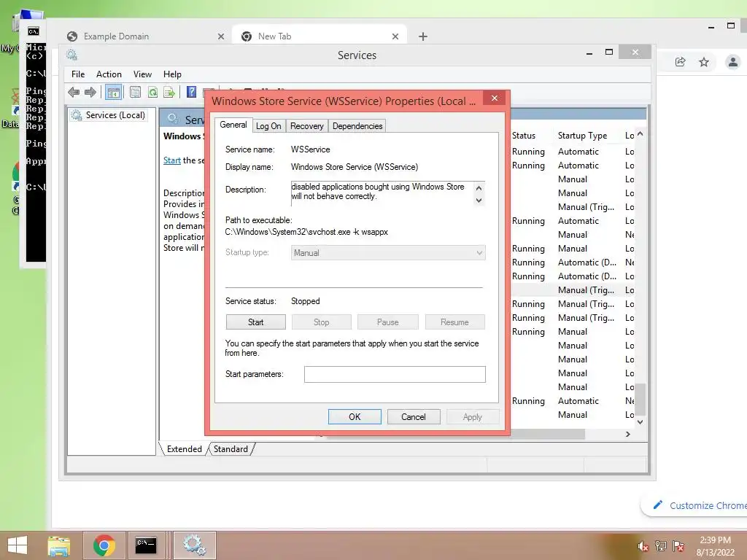Click Customize Chrome button
747x560 pixels.
point(696,505)
